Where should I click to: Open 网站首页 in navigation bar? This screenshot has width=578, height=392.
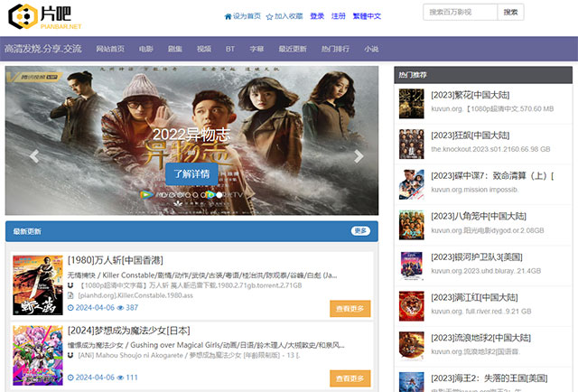(110, 49)
